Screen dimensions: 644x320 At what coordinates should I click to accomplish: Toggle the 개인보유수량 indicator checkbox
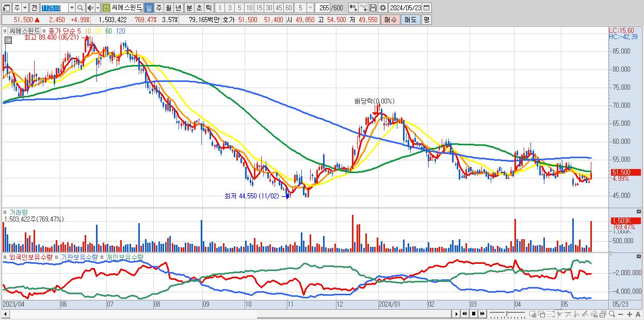coord(103,257)
